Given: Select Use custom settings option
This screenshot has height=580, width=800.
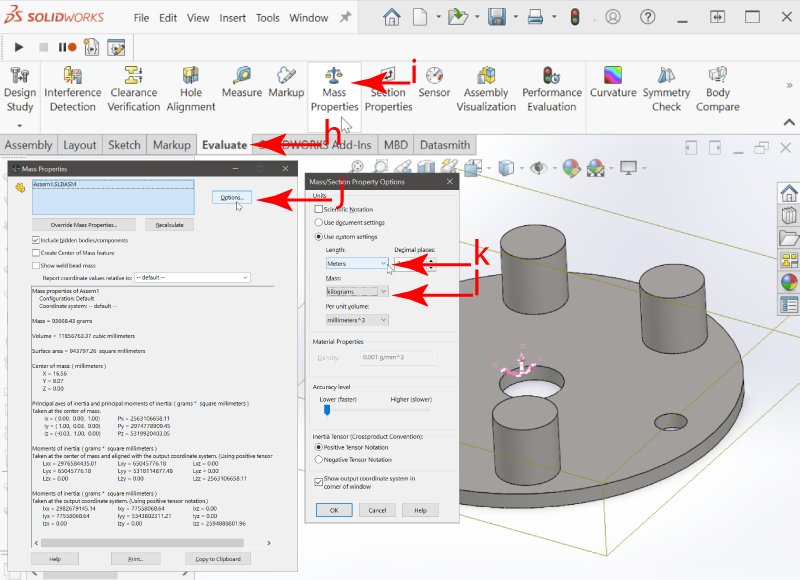Looking at the screenshot, I should pos(319,237).
